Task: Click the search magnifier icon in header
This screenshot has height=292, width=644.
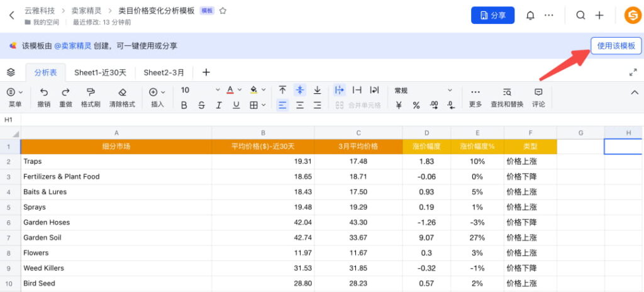Action: coord(580,15)
